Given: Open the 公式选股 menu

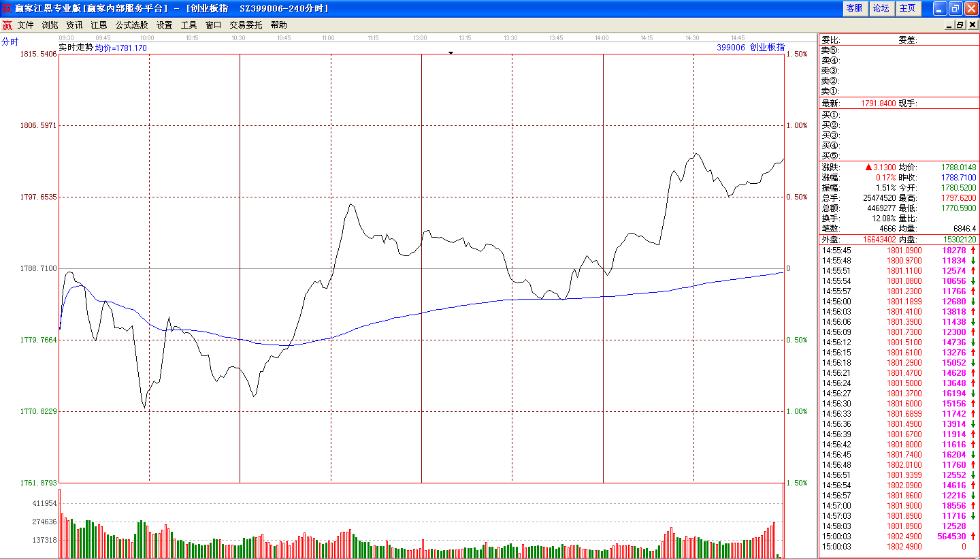Looking at the screenshot, I should click(131, 25).
